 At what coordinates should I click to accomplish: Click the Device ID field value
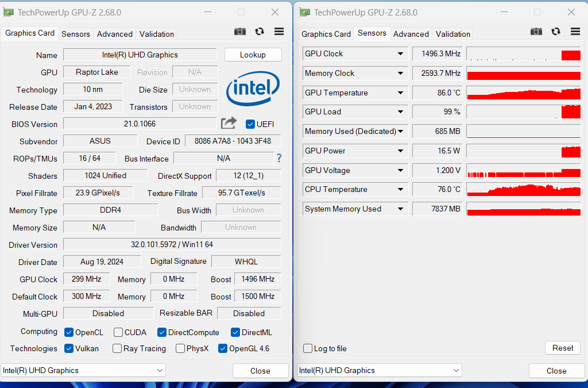(x=233, y=141)
